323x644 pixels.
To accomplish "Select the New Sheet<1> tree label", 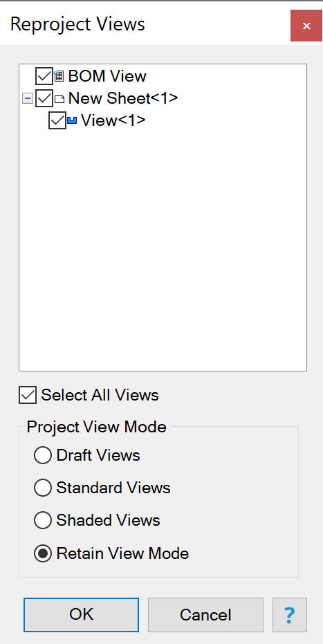I will pyautogui.click(x=123, y=98).
